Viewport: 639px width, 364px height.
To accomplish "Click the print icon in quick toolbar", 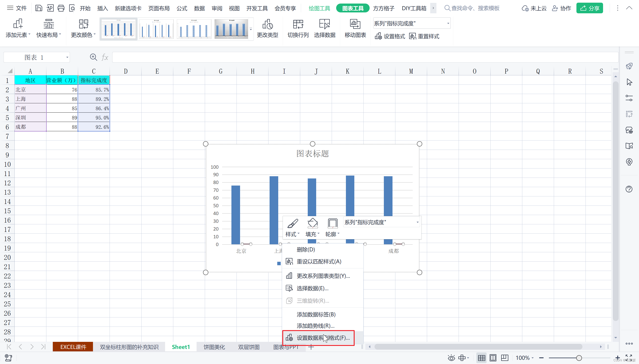I will pos(61,8).
